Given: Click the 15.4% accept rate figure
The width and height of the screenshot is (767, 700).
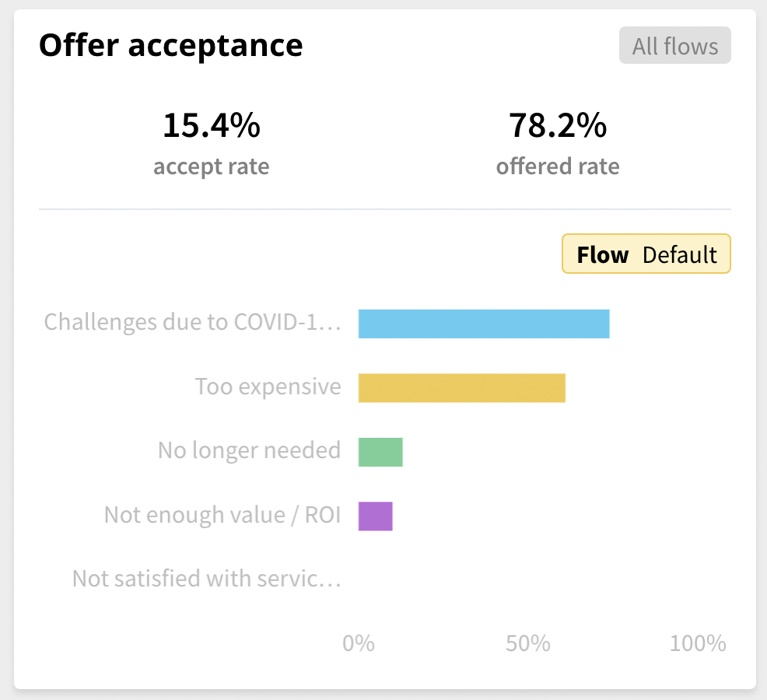Looking at the screenshot, I should 212,125.
